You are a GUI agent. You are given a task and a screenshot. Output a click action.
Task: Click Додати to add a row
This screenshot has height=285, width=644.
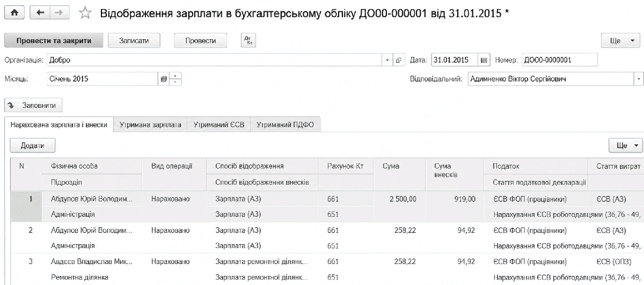[x=33, y=145]
